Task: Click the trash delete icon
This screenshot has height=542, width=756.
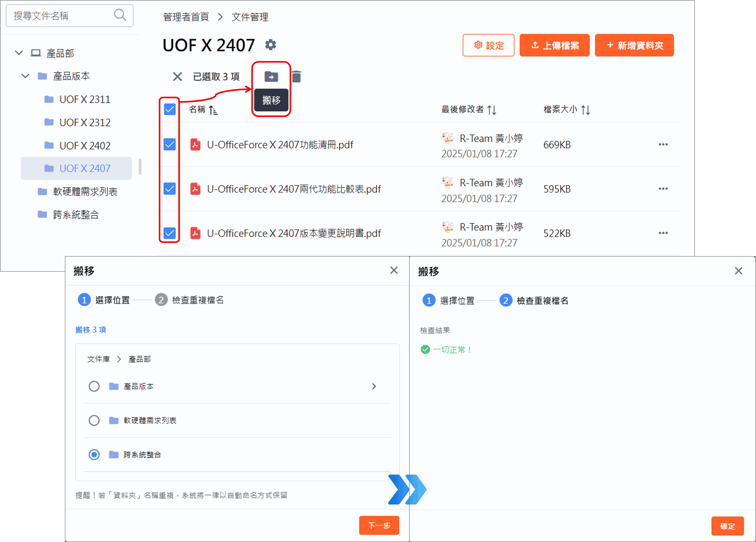Action: tap(296, 77)
